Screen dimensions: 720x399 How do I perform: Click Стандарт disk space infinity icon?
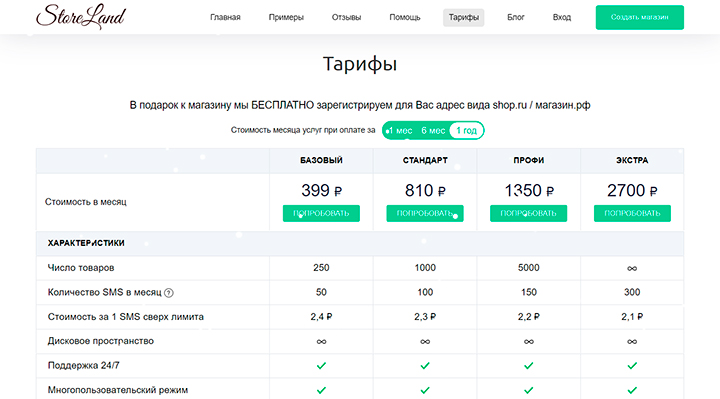[425, 342]
